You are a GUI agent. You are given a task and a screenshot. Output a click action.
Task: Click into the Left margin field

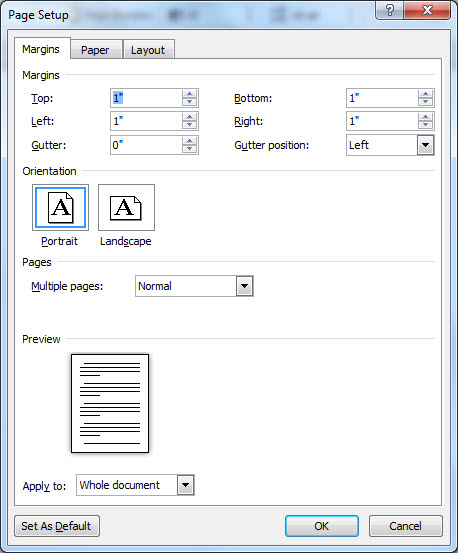[146, 121]
